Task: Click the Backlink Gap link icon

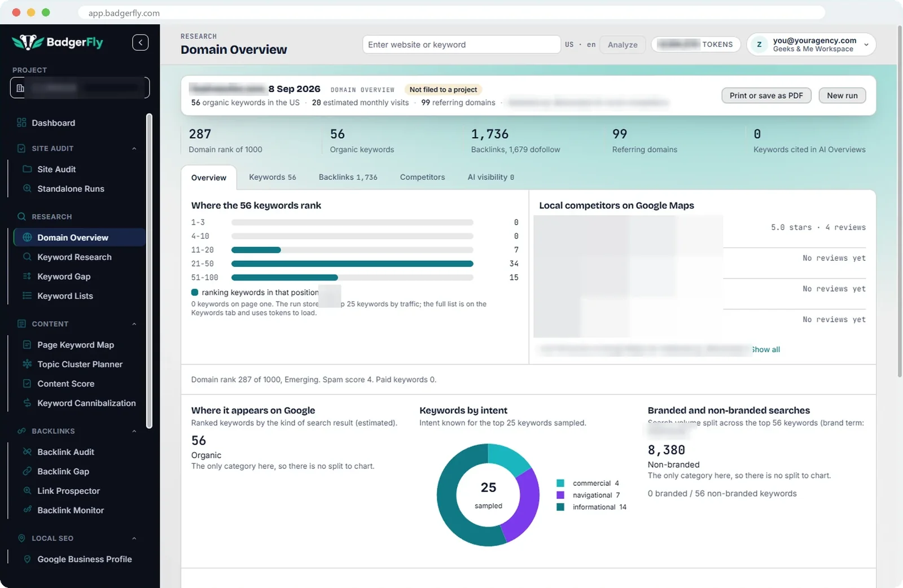Action: tap(27, 471)
